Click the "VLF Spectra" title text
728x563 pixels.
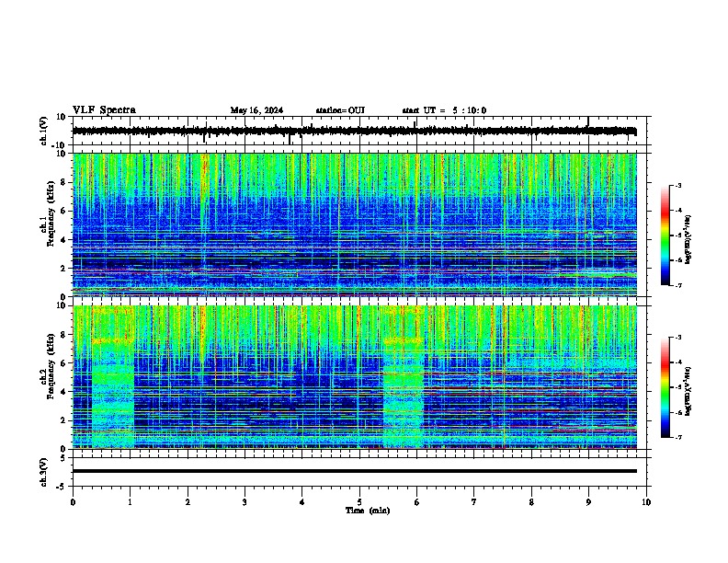point(104,110)
